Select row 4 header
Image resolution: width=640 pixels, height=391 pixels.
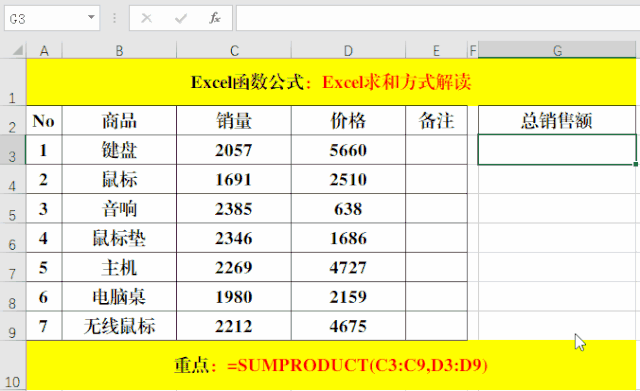13,179
